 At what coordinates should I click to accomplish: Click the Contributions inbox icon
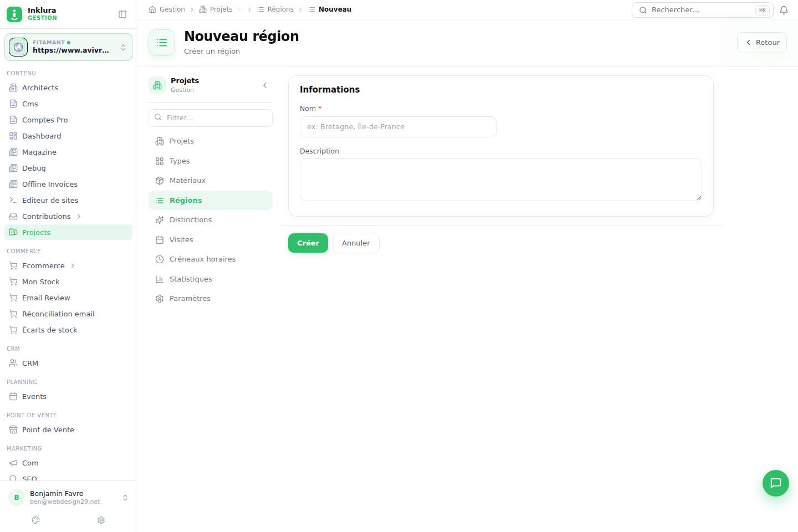[x=13, y=217]
